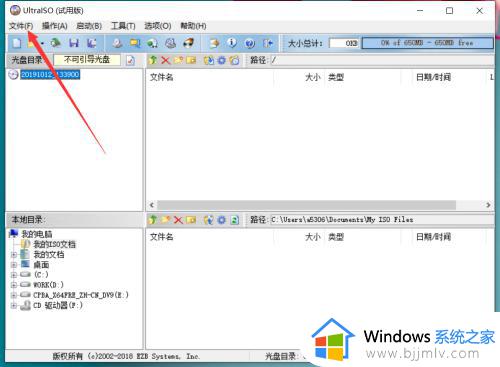Screen dimensions: 500x367
Task: Select 我的文档 in local tree
Action: [x=49, y=255]
